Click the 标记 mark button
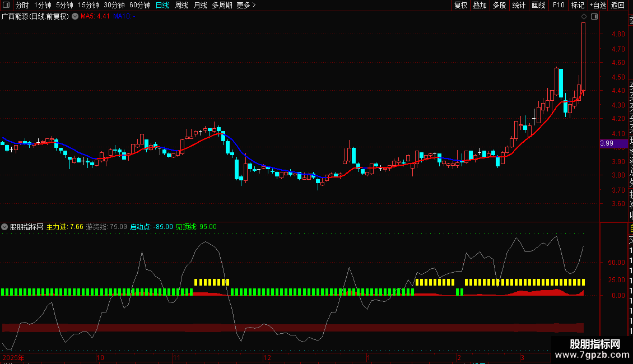The image size is (633, 364). click(x=578, y=5)
